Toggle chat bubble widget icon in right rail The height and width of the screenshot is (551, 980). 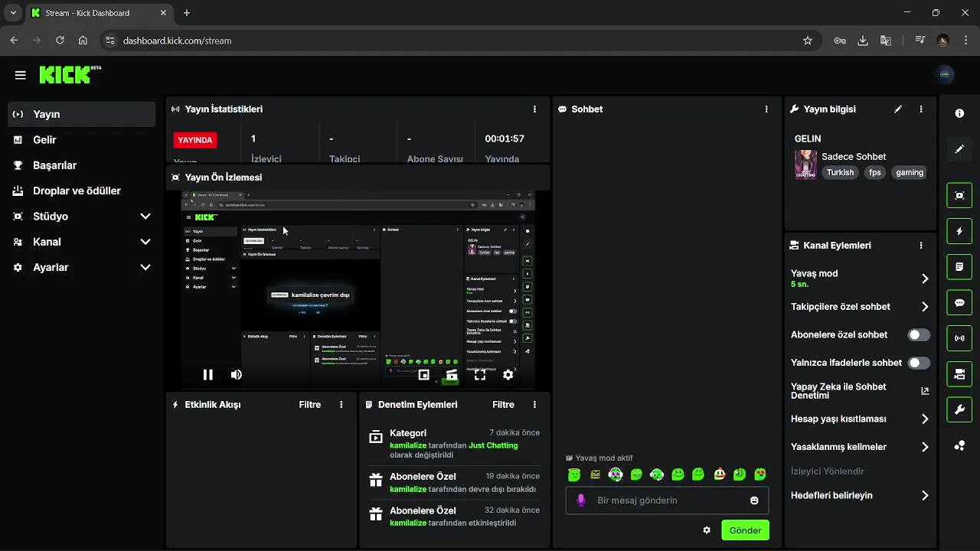(x=959, y=302)
